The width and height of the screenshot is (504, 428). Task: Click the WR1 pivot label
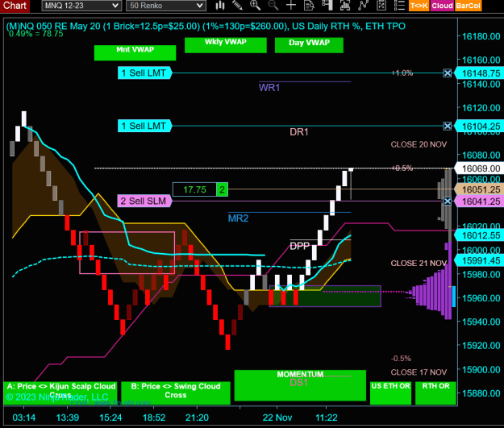(269, 88)
